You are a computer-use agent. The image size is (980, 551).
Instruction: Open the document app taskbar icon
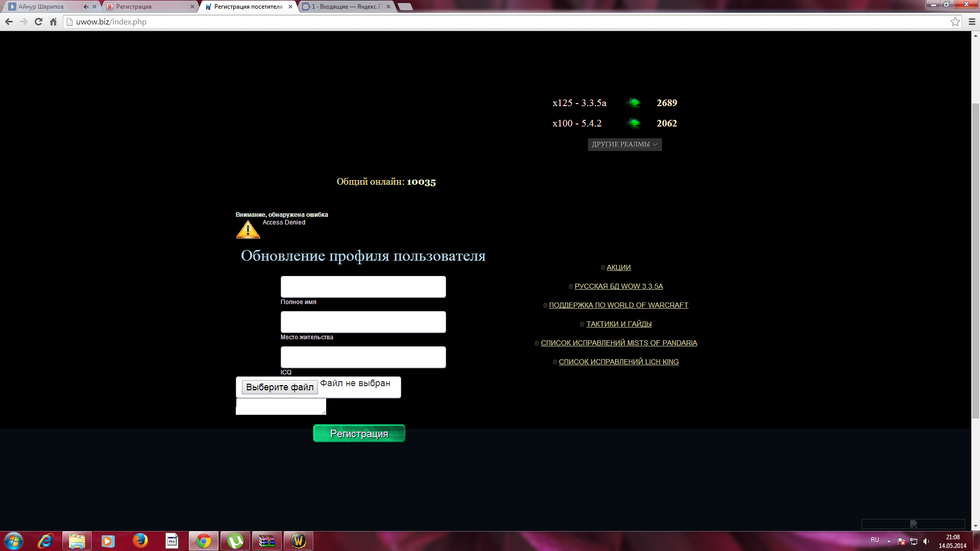pyautogui.click(x=172, y=541)
